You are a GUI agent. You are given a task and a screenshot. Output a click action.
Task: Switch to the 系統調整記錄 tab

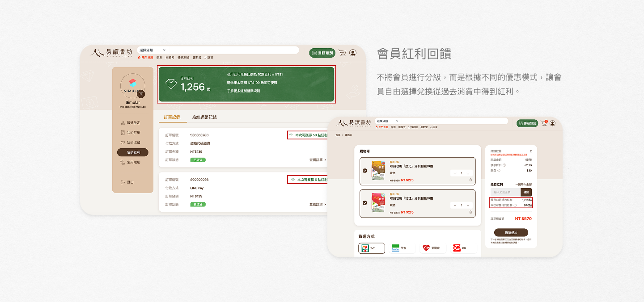click(x=204, y=117)
